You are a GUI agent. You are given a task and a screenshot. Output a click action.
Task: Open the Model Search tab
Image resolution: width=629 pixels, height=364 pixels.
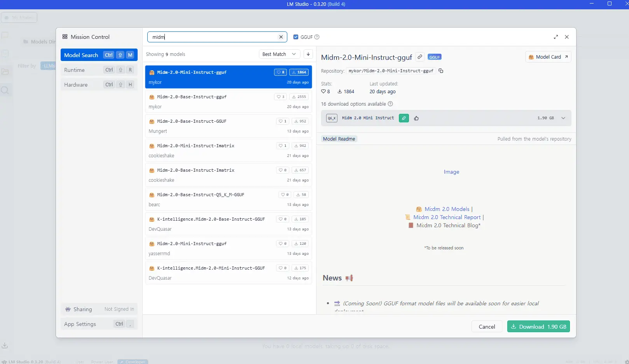(x=99, y=55)
